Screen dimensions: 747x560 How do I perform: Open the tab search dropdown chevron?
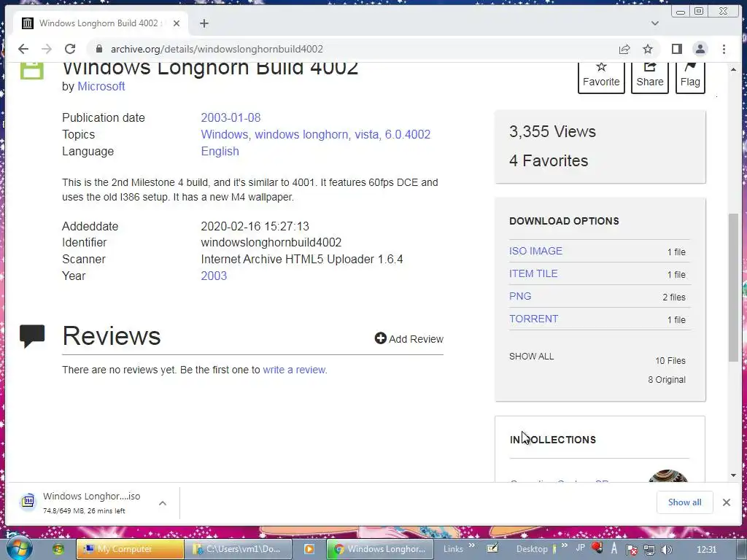tap(655, 23)
